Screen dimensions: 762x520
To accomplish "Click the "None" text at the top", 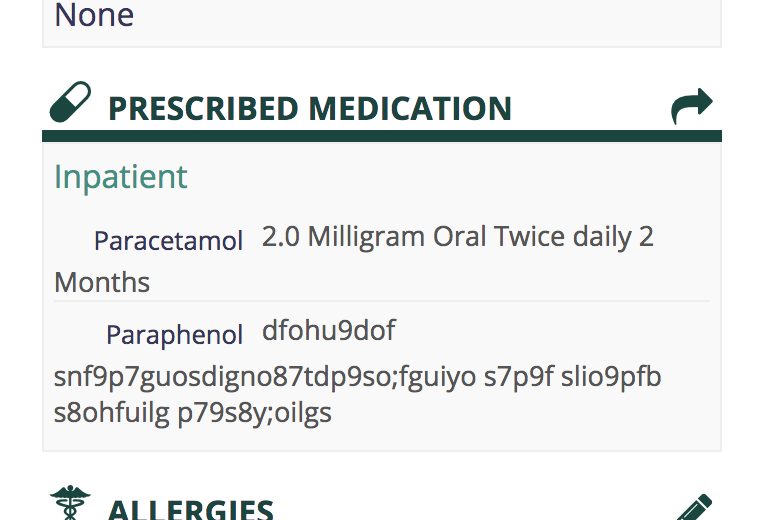I will [94, 15].
